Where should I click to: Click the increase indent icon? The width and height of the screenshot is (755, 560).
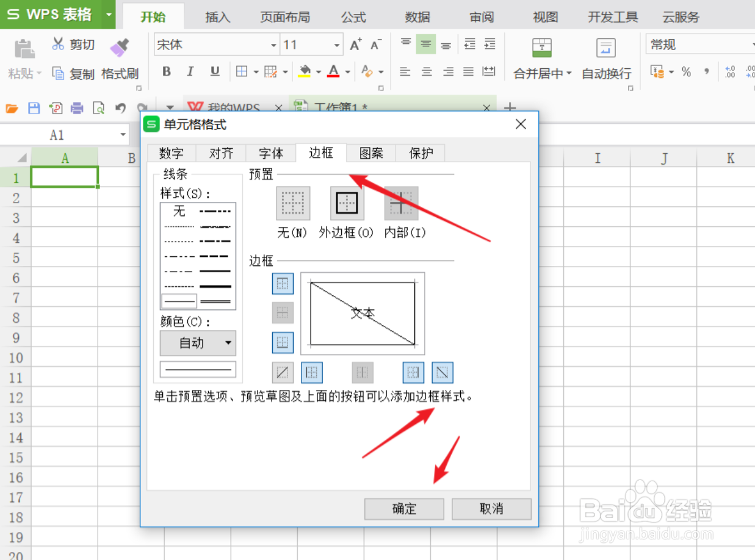coord(489,44)
